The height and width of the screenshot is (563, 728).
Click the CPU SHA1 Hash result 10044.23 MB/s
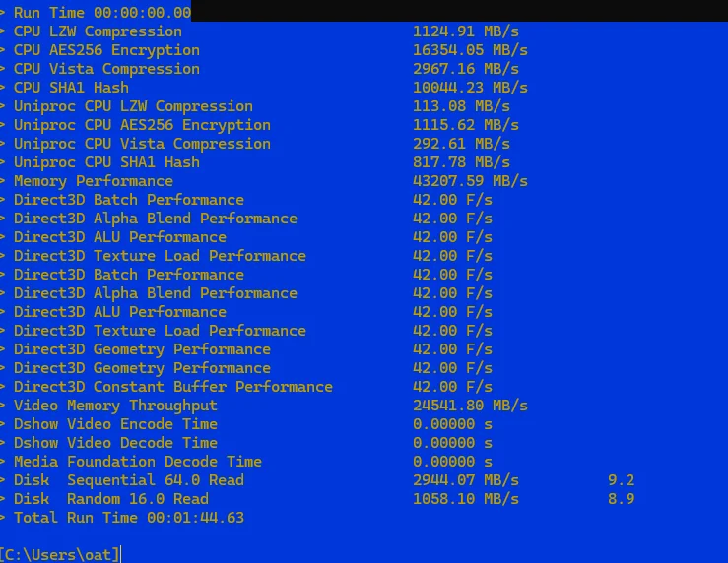point(470,88)
